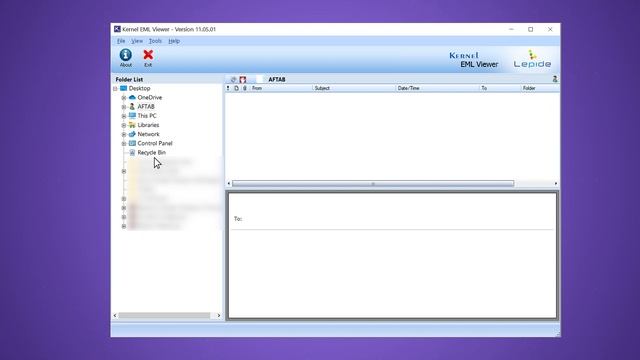The height and width of the screenshot is (360, 640).
Task: Select Recycle Bin in folder tree
Action: tap(152, 153)
